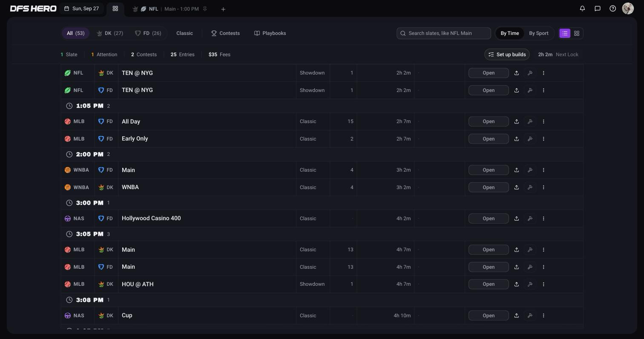Build tool icon for Early Only row
Screen dimensions: 644x339
click(x=530, y=139)
